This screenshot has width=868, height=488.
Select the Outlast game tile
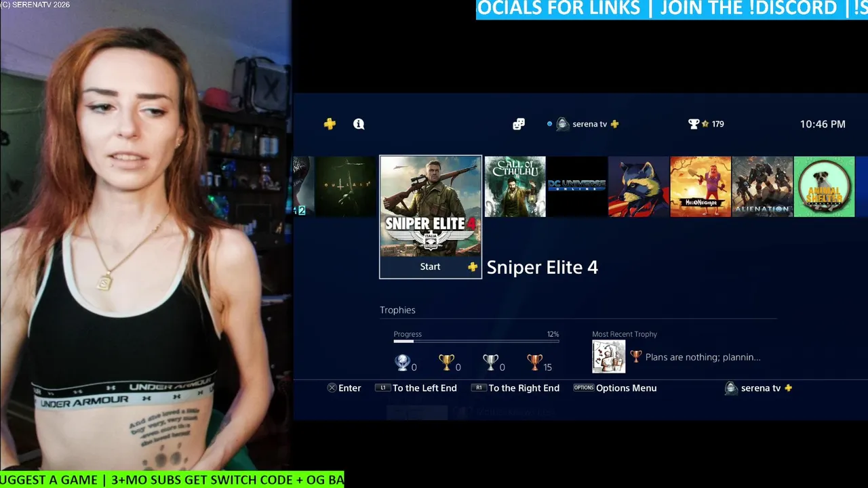click(x=346, y=187)
